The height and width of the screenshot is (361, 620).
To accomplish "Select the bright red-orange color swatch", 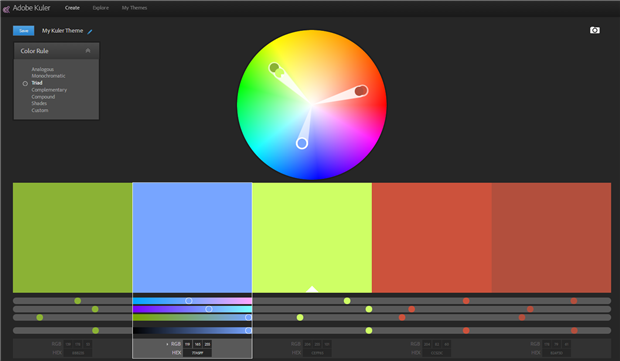I will click(432, 238).
